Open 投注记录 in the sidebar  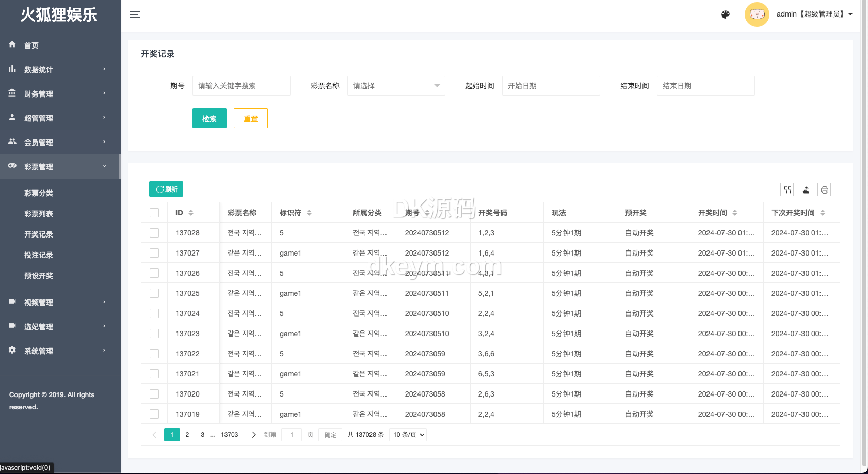click(39, 255)
